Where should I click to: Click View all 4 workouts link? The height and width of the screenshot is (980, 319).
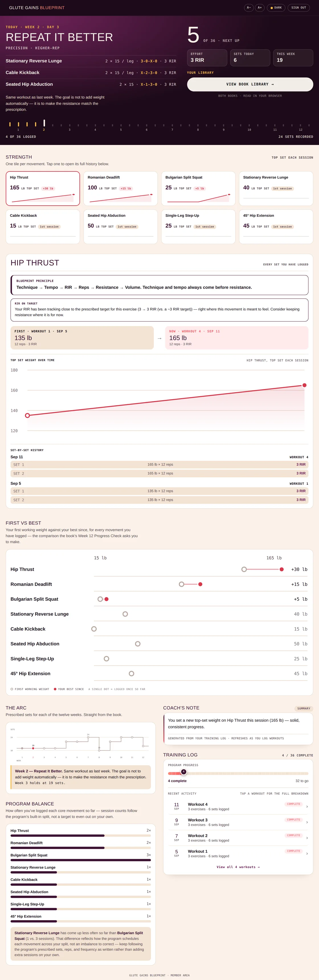click(238, 867)
